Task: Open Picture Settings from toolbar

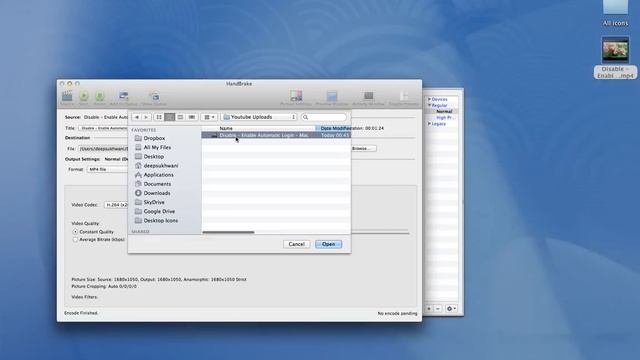Action: [x=296, y=96]
